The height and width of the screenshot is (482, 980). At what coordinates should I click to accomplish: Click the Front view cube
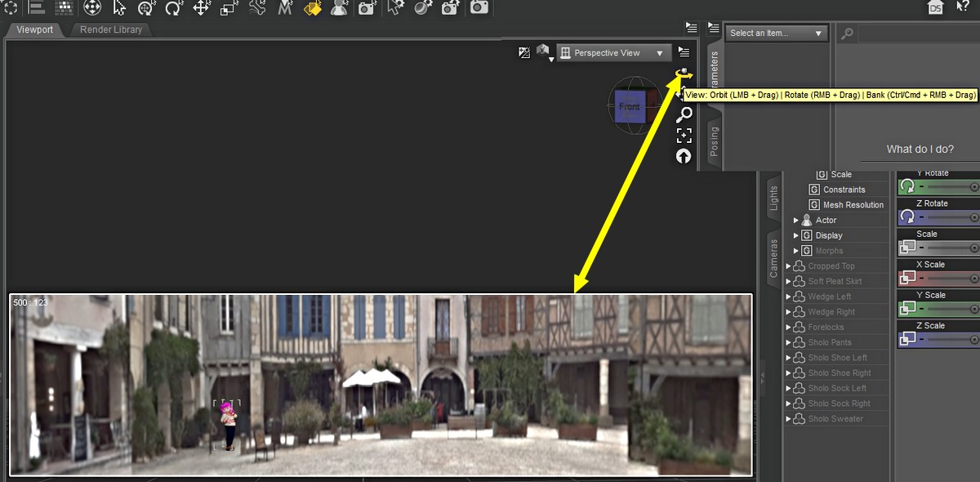click(630, 107)
